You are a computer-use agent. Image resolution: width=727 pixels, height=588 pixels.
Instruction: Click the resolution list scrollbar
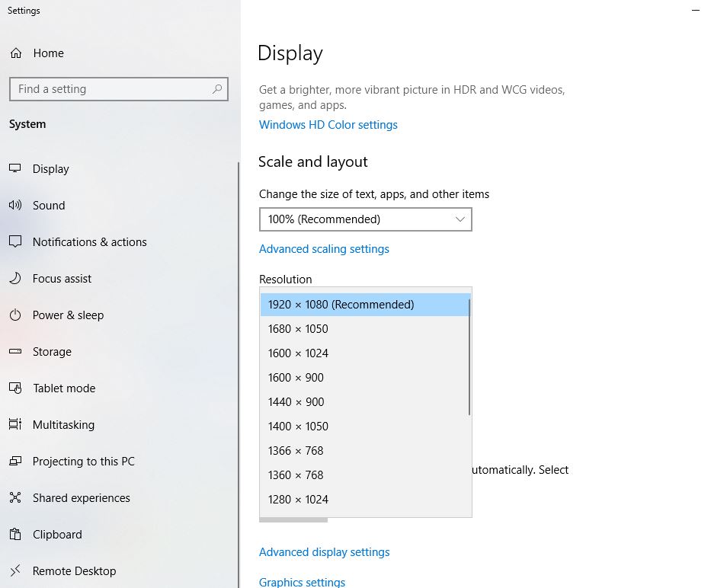(469, 358)
